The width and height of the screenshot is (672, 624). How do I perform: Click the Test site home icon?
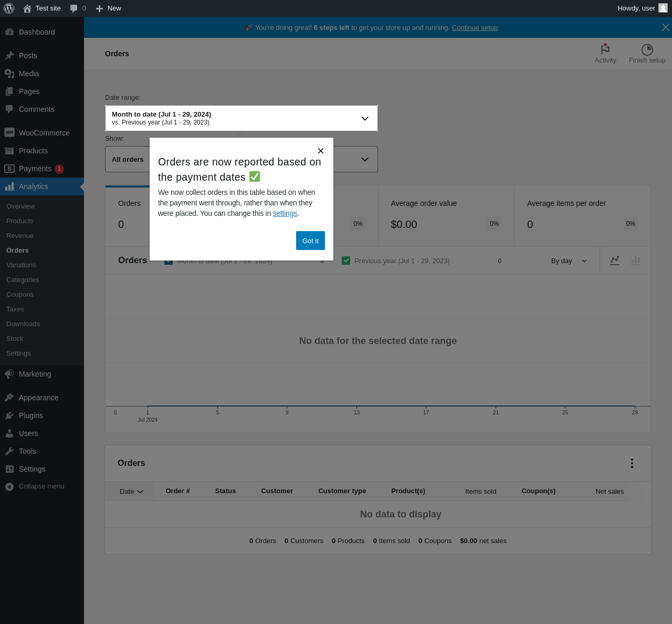(27, 8)
